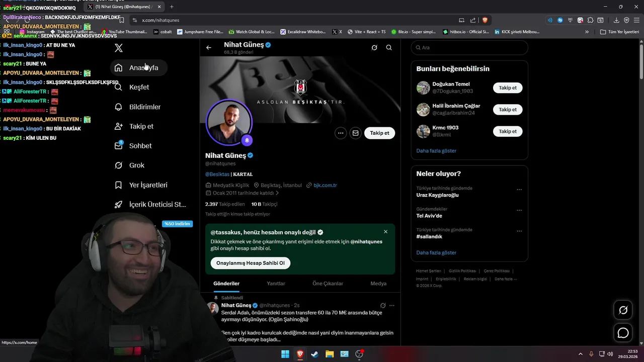Screen dimensions: 644x362
Task: Open bjk.com.tr website link
Action: 325,185
